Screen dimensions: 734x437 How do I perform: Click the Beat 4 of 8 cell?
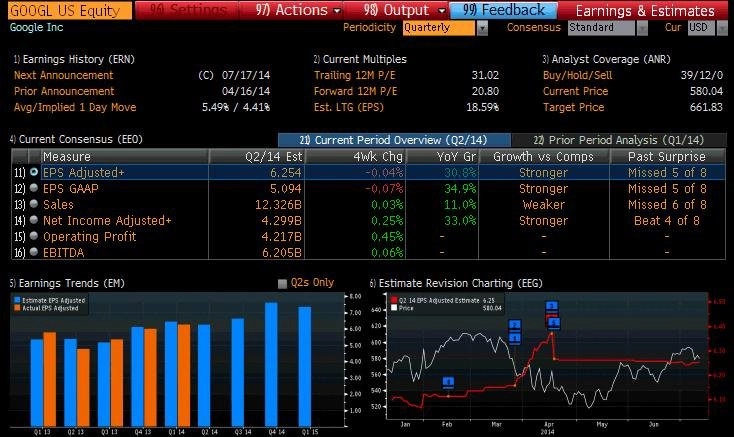667,220
